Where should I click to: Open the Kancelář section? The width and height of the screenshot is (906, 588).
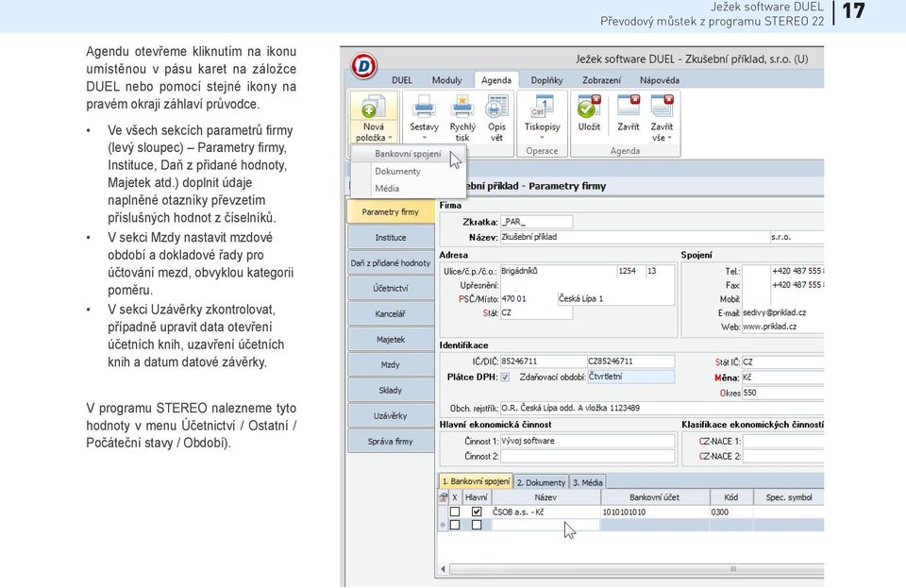point(391,313)
